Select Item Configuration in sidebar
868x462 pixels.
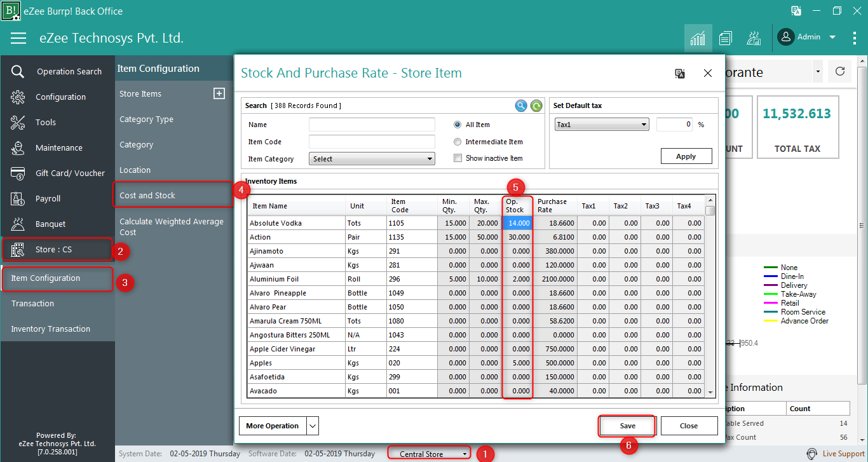click(46, 278)
